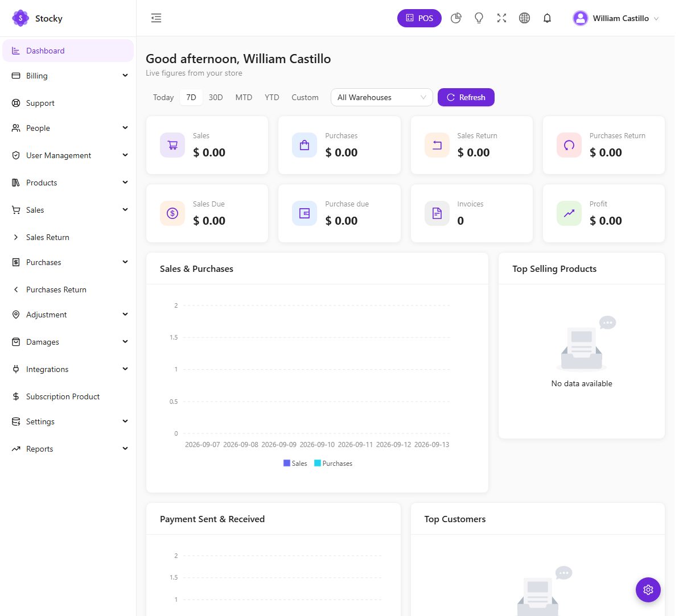This screenshot has width=683, height=616.
Task: Expand the Settings menu chevron
Action: click(x=125, y=421)
